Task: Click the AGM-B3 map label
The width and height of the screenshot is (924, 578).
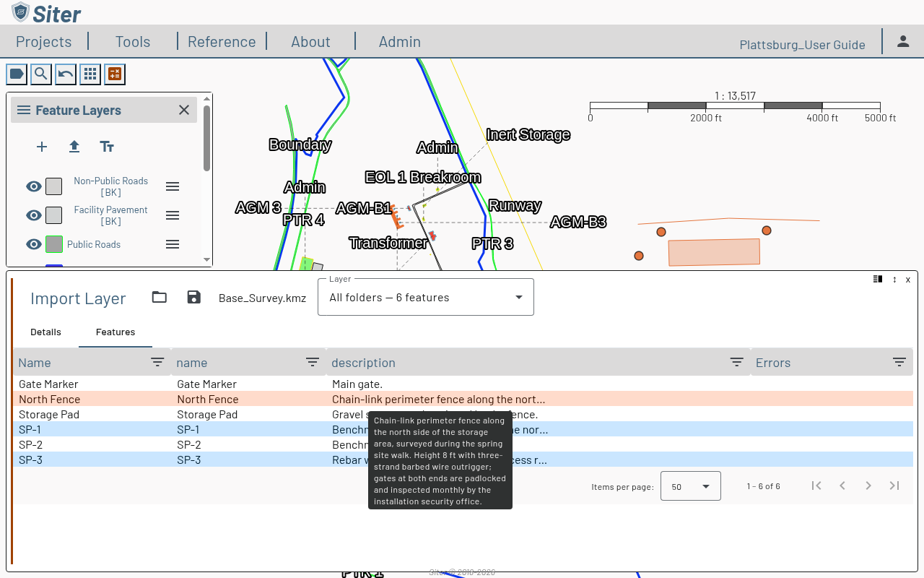Action: (x=578, y=222)
